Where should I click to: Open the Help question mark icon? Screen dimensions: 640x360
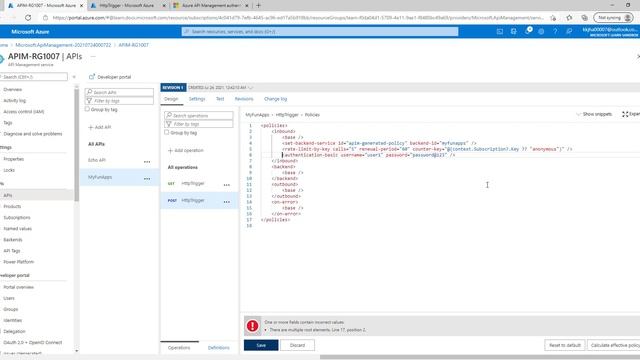pos(555,31)
